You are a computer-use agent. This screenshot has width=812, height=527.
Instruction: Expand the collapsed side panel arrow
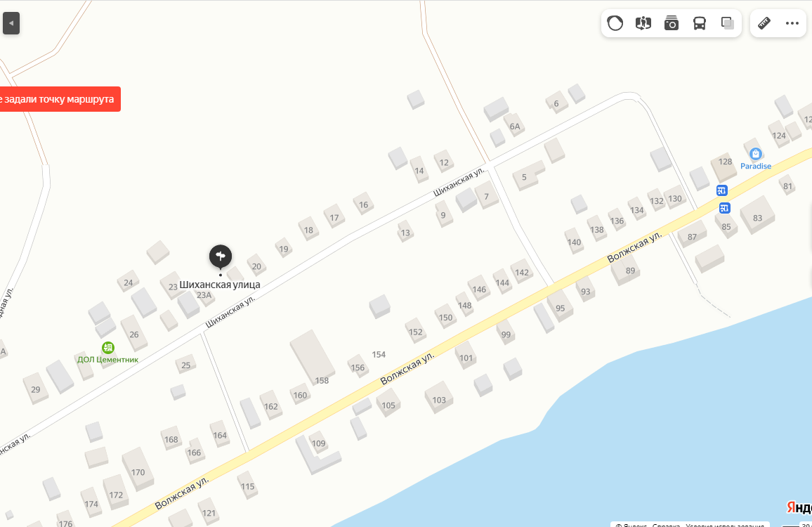pyautogui.click(x=11, y=23)
